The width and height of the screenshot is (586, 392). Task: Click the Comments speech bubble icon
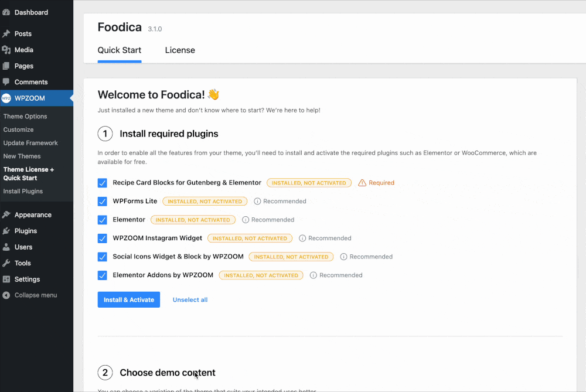click(x=6, y=82)
